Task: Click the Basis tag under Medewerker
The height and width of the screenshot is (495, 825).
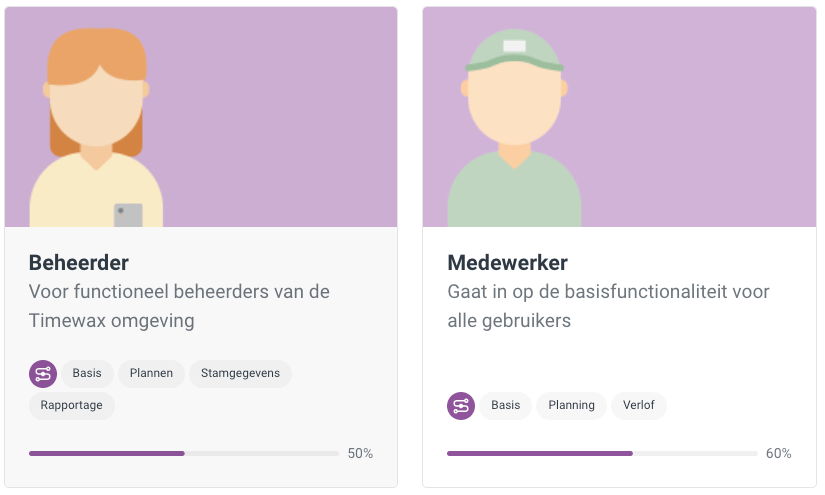Action: 506,406
